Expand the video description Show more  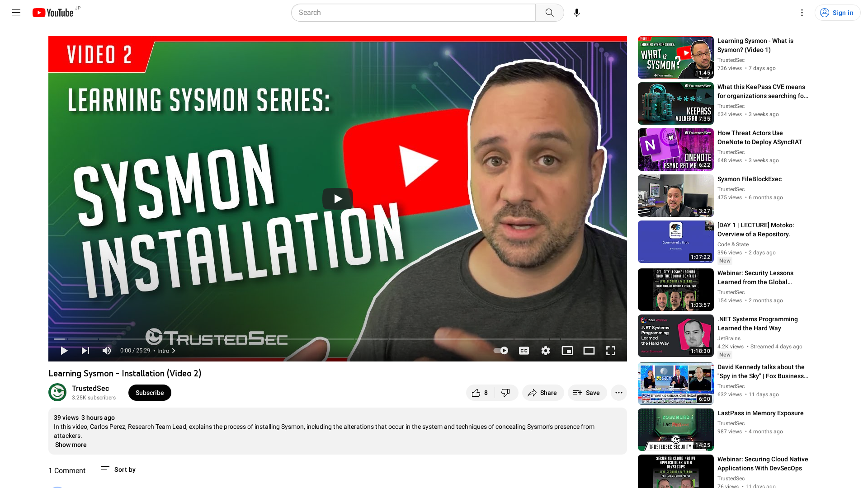click(71, 445)
